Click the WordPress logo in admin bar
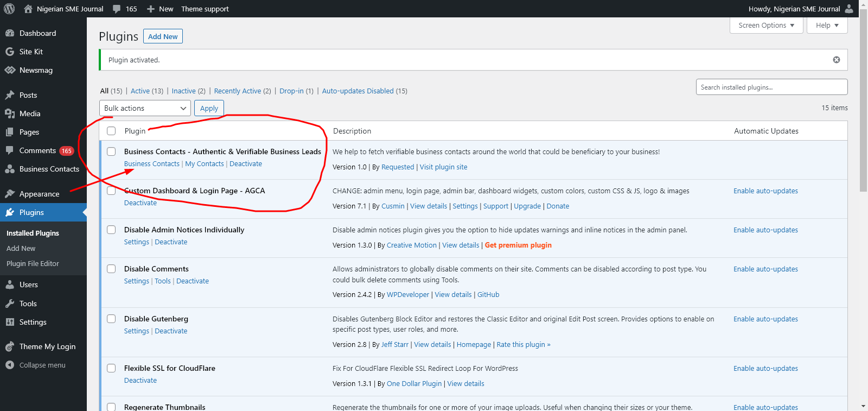868x411 pixels. coord(9,9)
